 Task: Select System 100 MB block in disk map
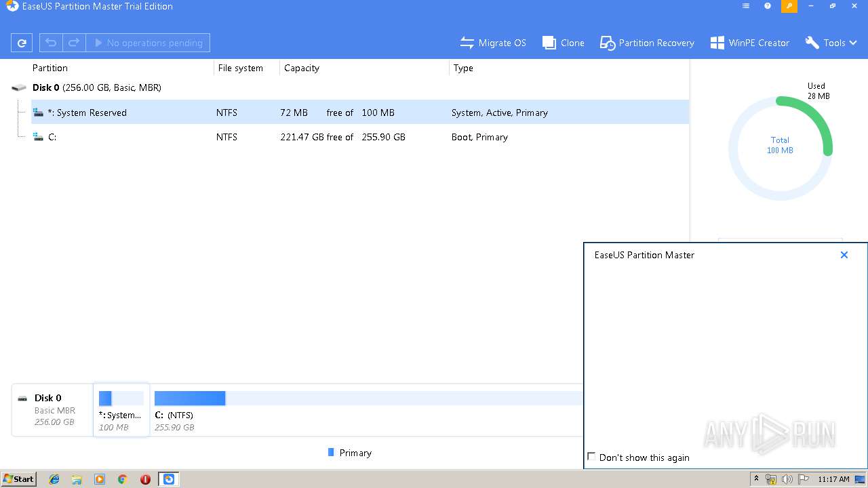(x=121, y=410)
